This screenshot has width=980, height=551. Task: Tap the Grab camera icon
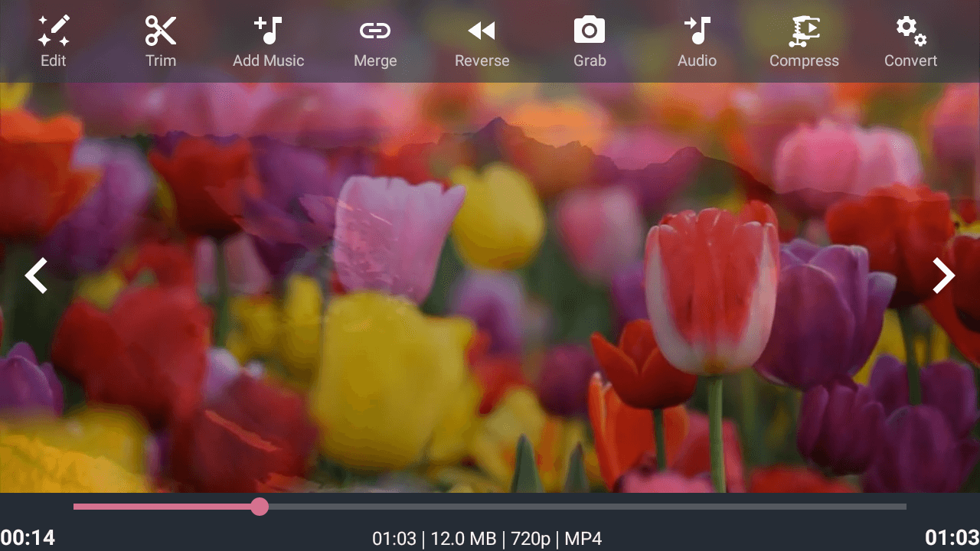590,31
